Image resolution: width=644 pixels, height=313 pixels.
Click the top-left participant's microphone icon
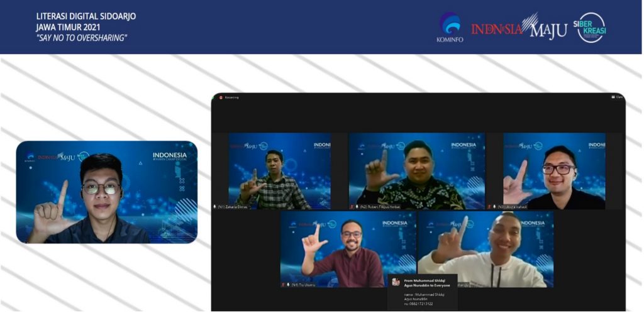215,206
